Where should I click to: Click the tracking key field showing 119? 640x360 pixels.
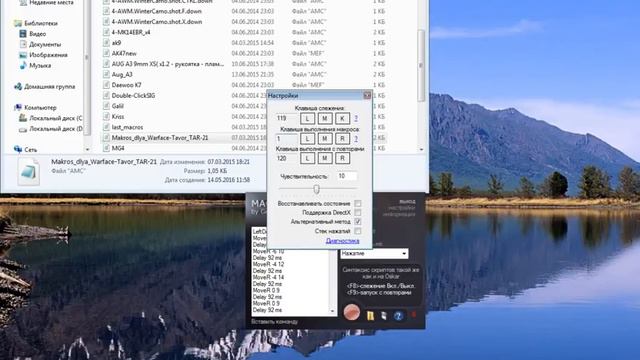coord(287,118)
